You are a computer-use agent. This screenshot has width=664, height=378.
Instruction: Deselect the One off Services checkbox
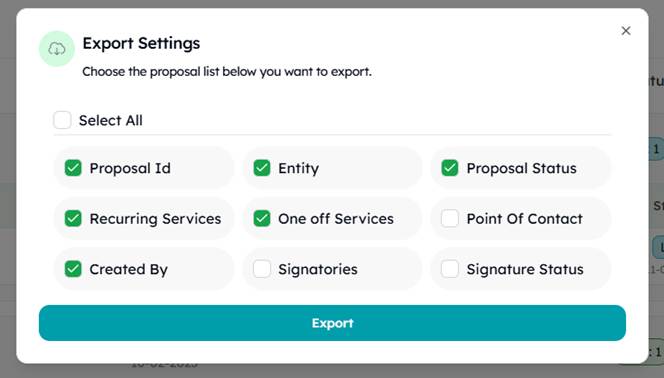pos(262,218)
